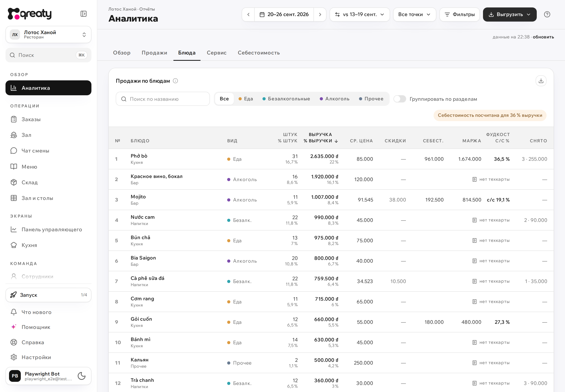This screenshot has width=565, height=392.
Task: Toggle Группировать по разделам switch
Action: tap(400, 99)
